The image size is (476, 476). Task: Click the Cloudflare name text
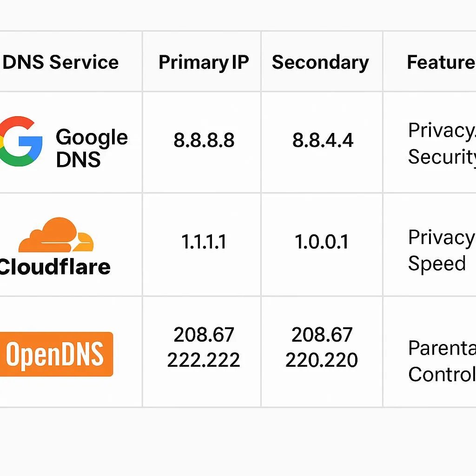pyautogui.click(x=55, y=267)
